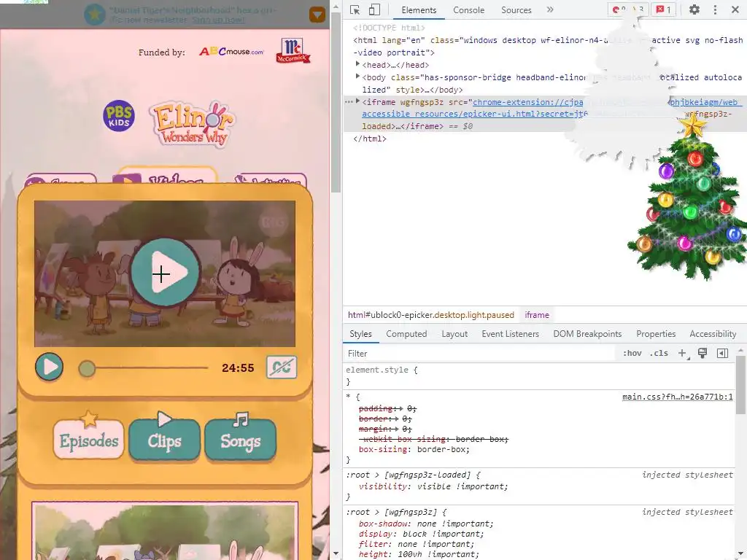Click the video progress slider knob
Viewport: 747px width, 560px height.
point(87,368)
